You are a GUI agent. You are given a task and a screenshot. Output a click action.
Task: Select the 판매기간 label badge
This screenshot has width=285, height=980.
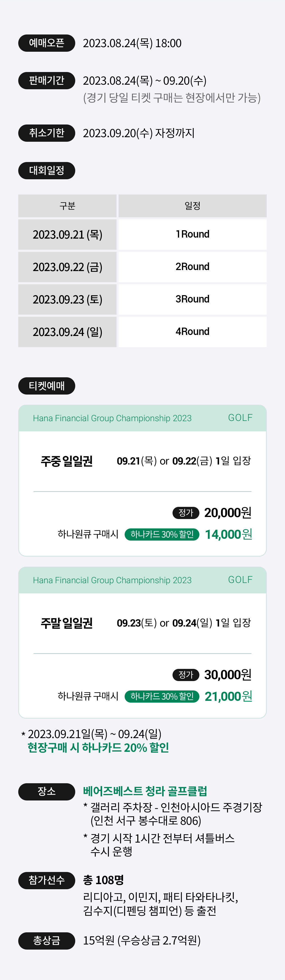[x=47, y=81]
